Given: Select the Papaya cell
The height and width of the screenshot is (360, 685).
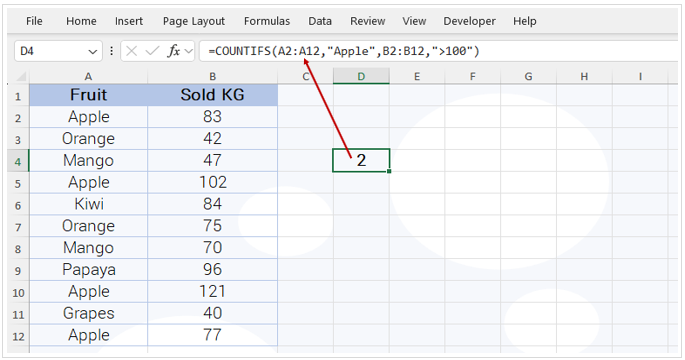Looking at the screenshot, I should pos(88,270).
